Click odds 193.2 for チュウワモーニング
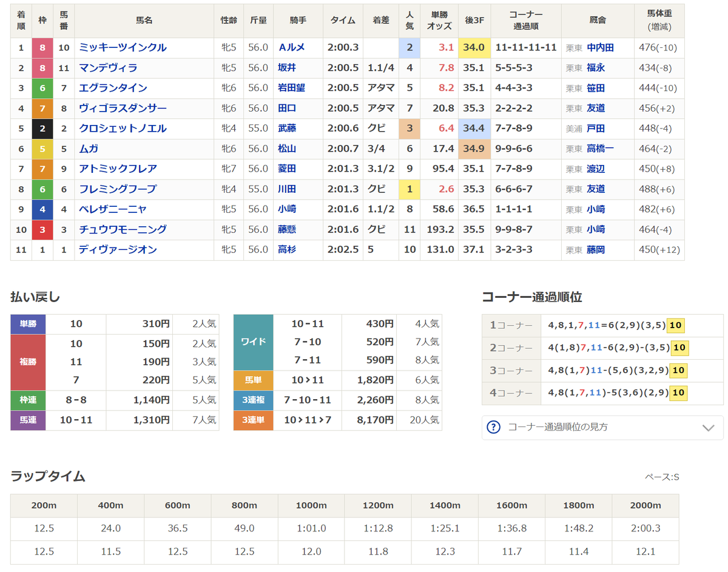The width and height of the screenshot is (728, 572). click(440, 229)
